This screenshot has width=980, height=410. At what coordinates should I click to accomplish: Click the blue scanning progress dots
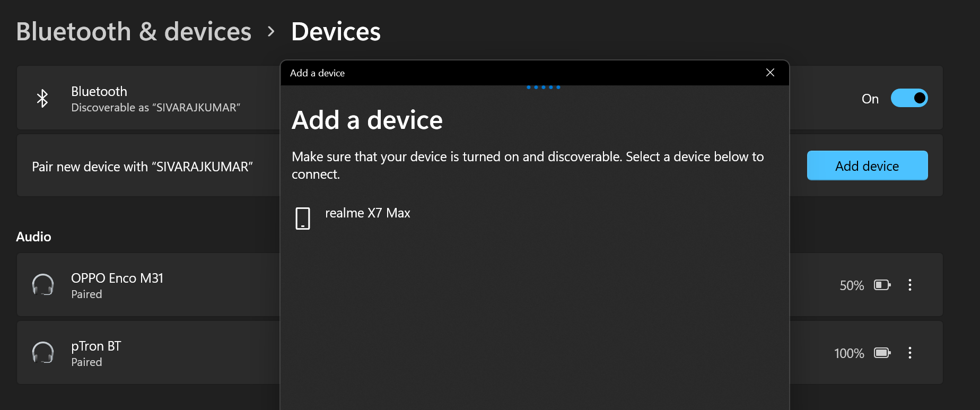click(543, 86)
